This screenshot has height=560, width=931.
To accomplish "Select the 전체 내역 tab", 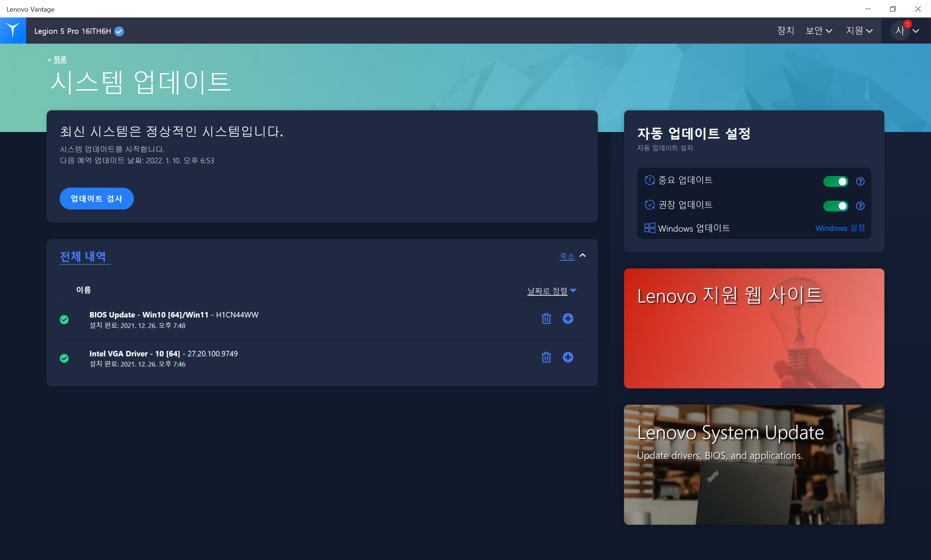I will [83, 256].
